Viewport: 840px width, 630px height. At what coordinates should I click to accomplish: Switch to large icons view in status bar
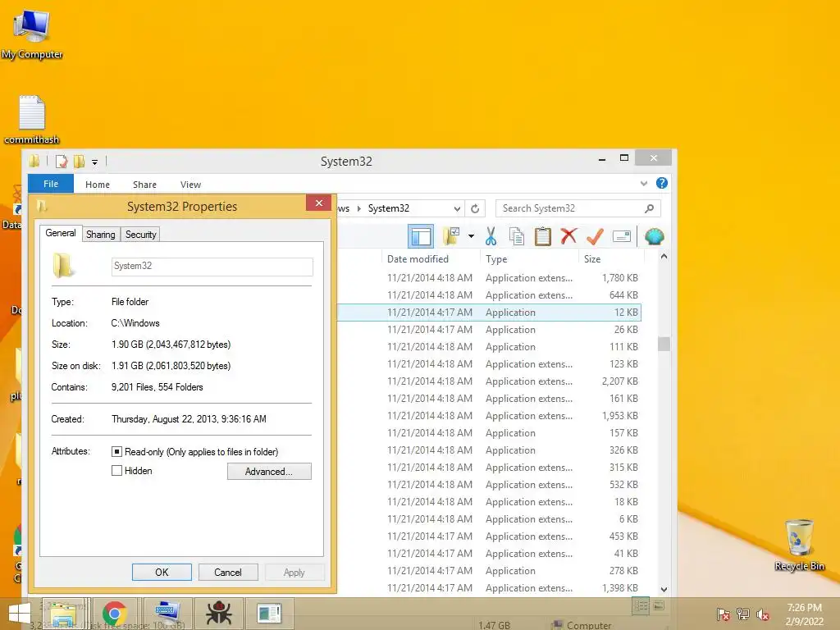coord(659,606)
